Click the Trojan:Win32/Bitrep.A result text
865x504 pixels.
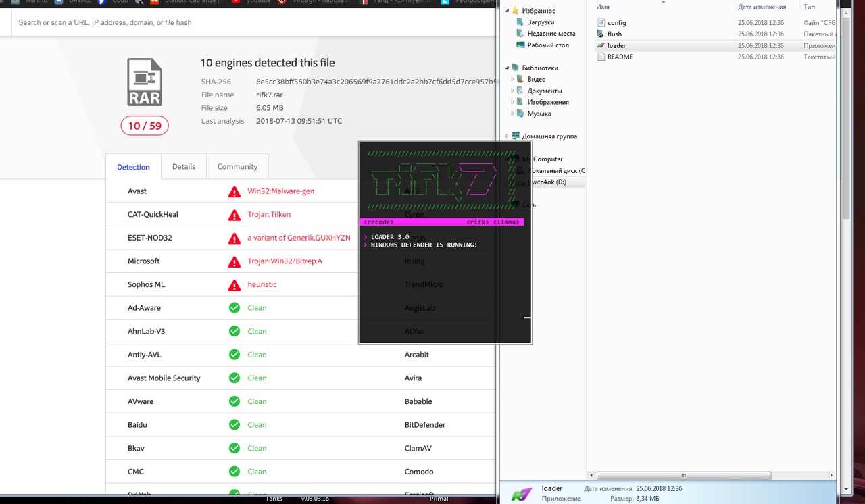(x=285, y=261)
